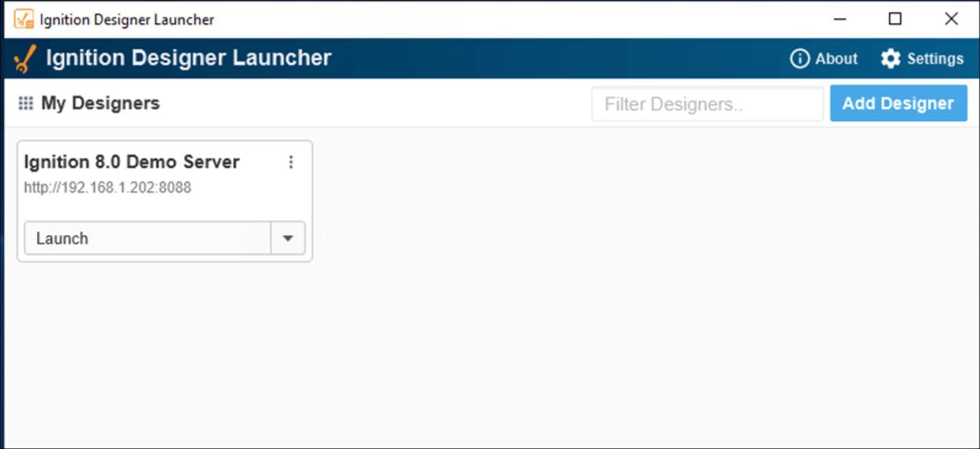Click the Ignition Designer Launcher header title

189,58
